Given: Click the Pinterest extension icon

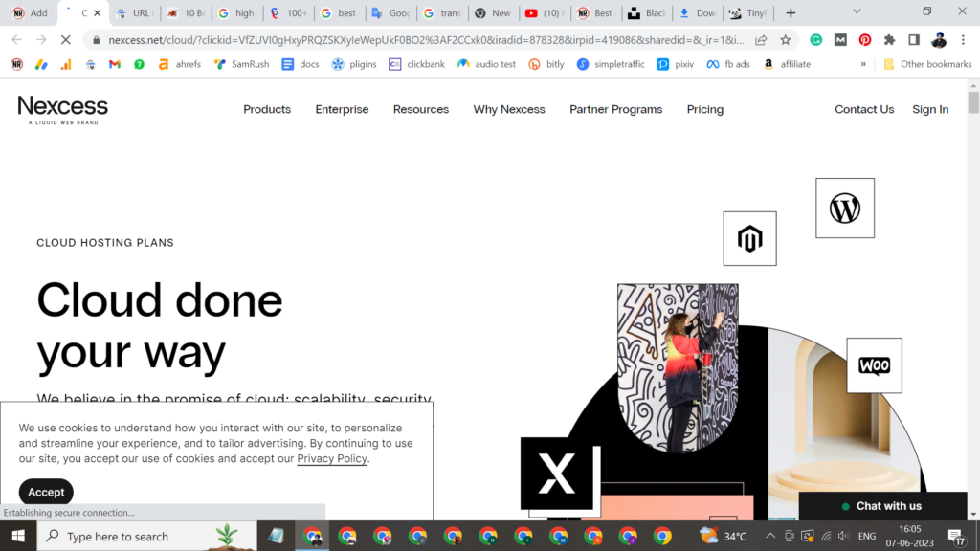Looking at the screenshot, I should click(864, 40).
